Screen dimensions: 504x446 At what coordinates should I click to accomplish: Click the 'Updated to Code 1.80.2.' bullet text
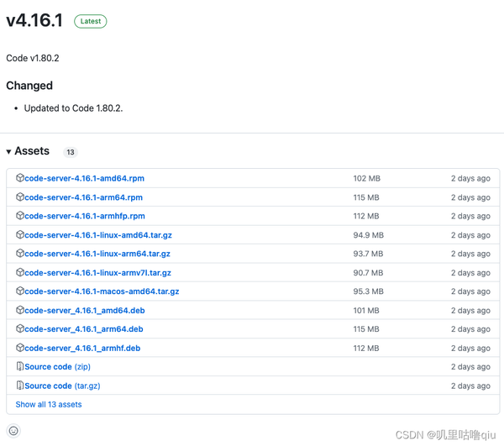[x=73, y=108]
